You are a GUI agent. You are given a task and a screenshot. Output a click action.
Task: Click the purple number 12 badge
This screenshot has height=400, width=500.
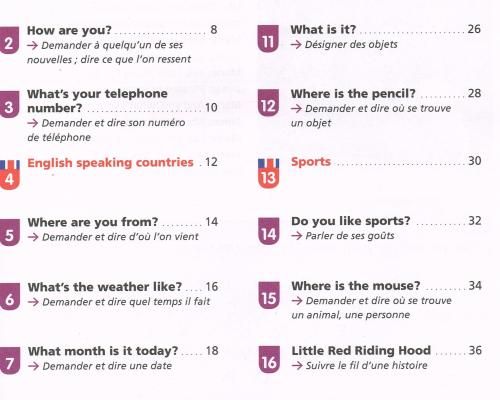(x=268, y=103)
